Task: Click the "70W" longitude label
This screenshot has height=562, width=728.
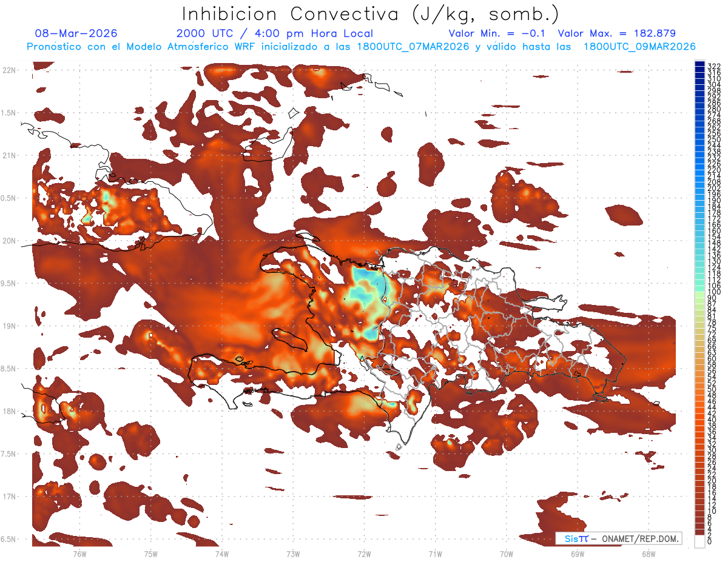Action: coord(506,554)
